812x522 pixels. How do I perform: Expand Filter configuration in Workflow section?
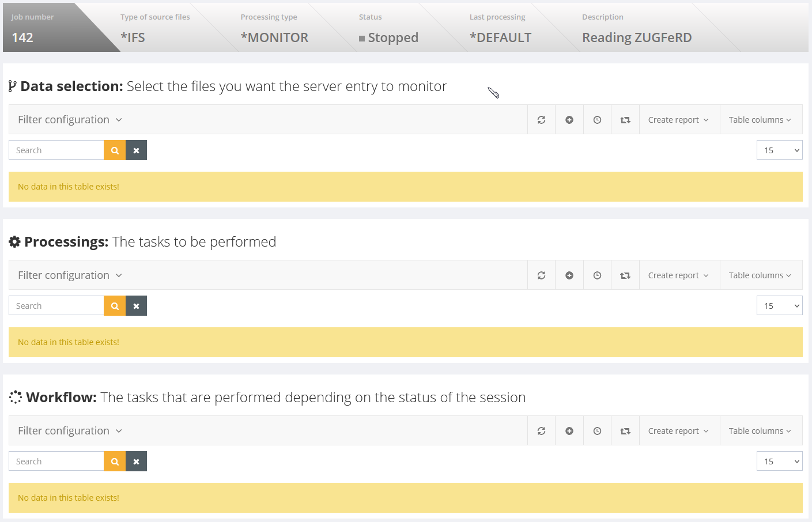point(70,431)
